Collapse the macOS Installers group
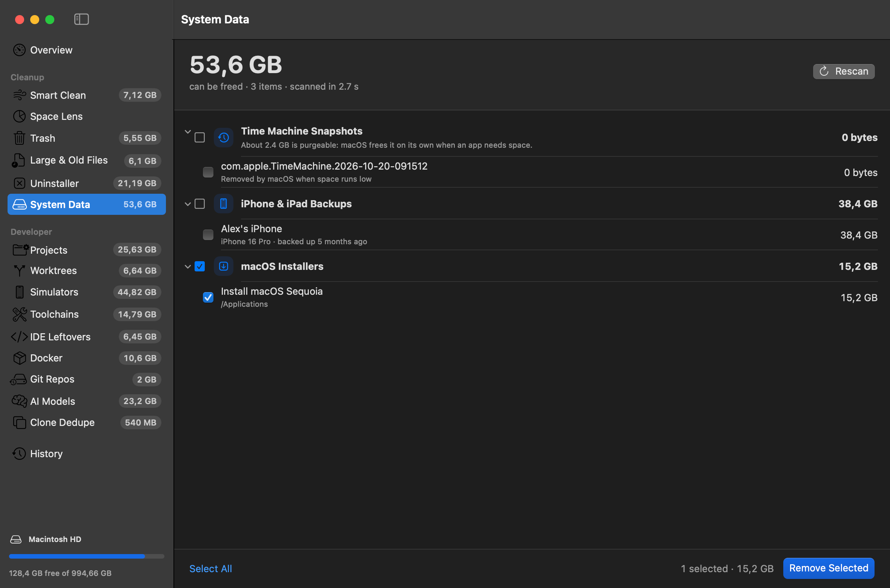890x588 pixels. coord(188,266)
